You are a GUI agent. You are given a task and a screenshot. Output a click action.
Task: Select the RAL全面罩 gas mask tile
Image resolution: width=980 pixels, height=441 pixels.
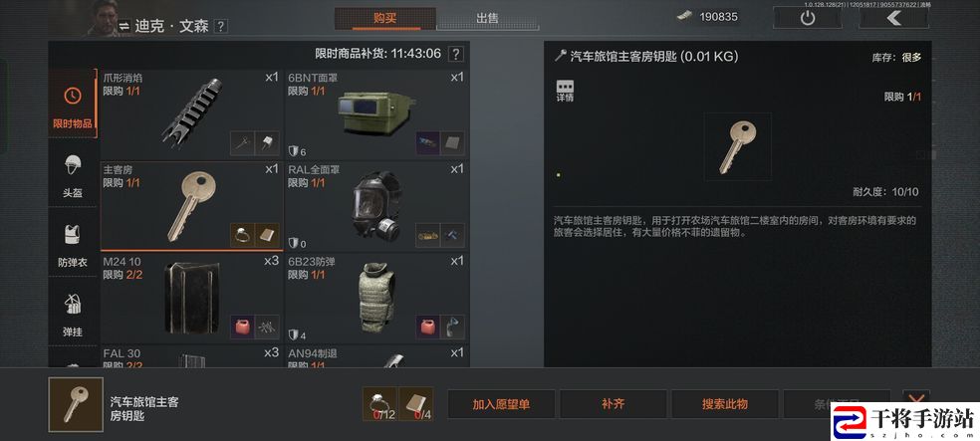point(376,206)
